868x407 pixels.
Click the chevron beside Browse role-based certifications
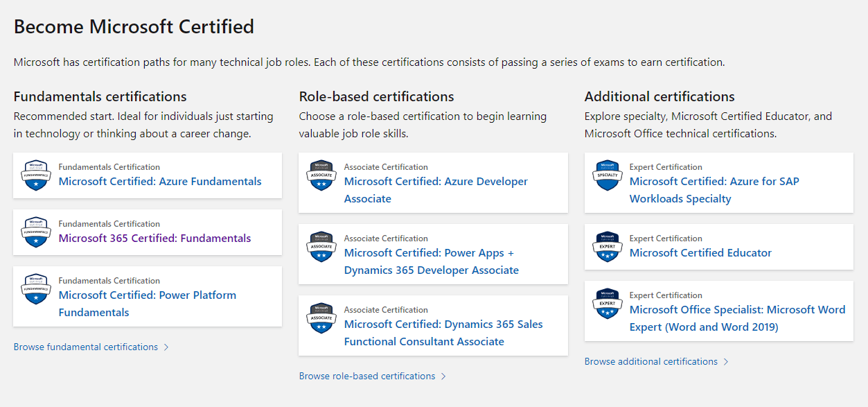[x=443, y=376]
